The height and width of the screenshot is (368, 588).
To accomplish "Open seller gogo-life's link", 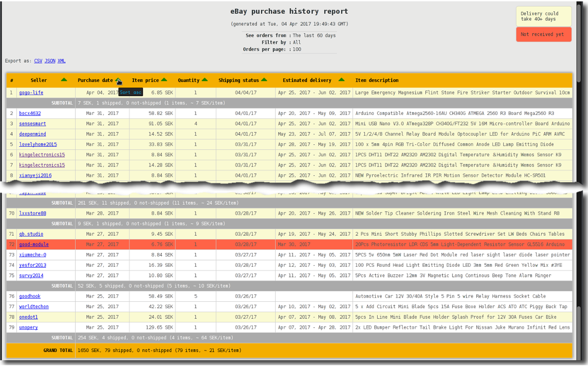I will 31,92.
